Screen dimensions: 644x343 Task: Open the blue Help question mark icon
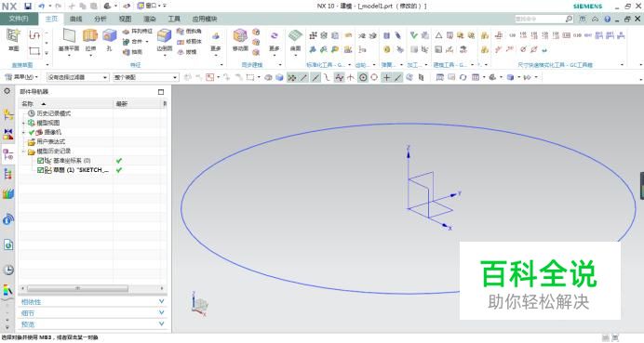(608, 19)
